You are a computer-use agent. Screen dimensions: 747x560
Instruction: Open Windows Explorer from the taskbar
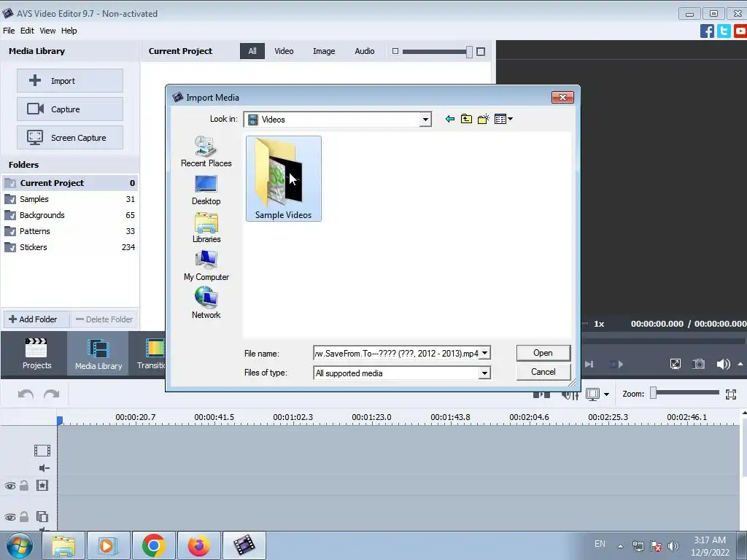coord(63,545)
